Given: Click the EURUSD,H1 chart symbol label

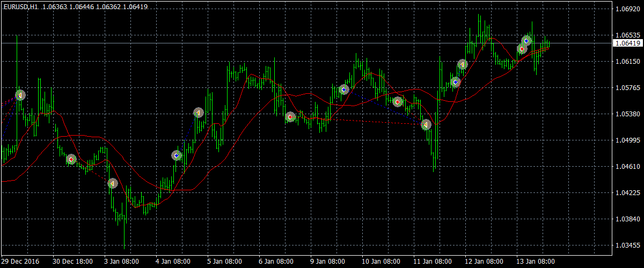Looking at the screenshot, I should click(20, 7).
